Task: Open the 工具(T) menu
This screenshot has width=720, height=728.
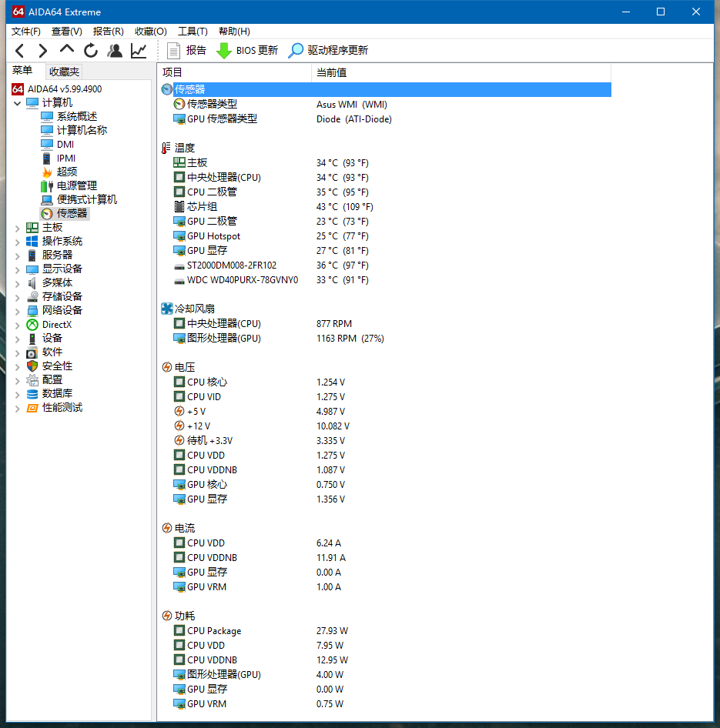Action: click(x=193, y=31)
